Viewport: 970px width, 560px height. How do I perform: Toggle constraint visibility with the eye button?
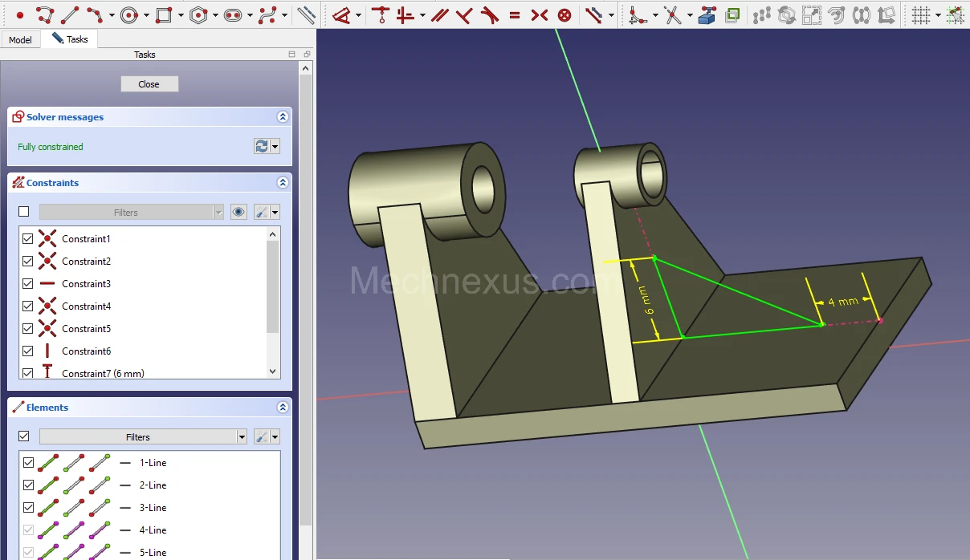(x=238, y=212)
